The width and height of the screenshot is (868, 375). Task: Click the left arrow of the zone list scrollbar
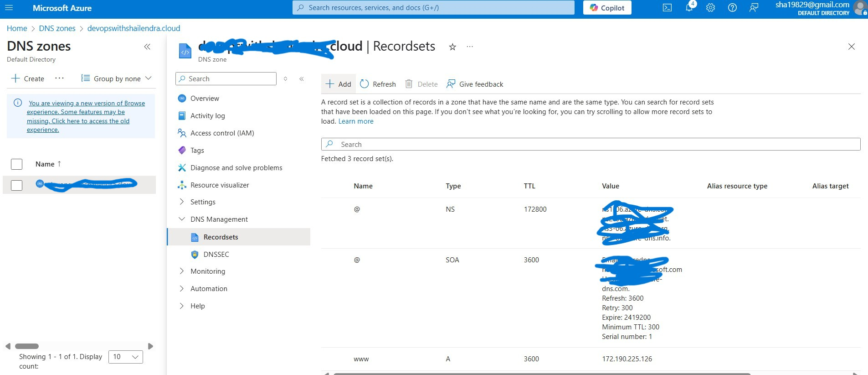pyautogui.click(x=8, y=346)
